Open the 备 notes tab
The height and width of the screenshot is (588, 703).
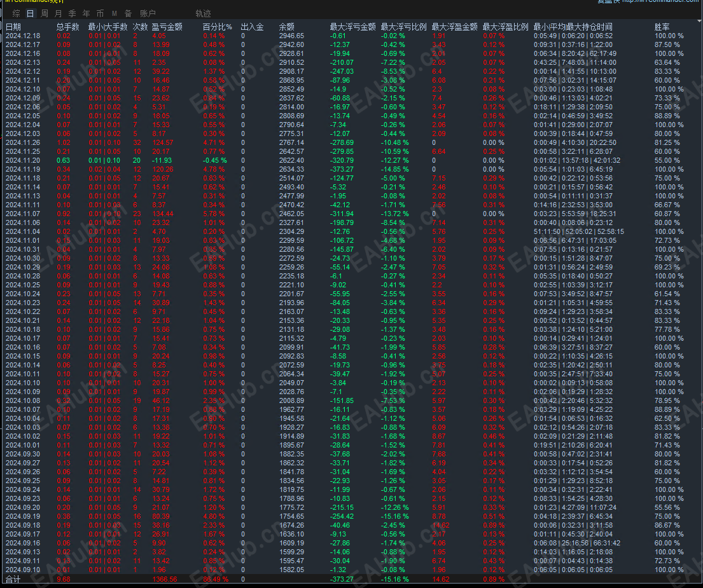129,13
